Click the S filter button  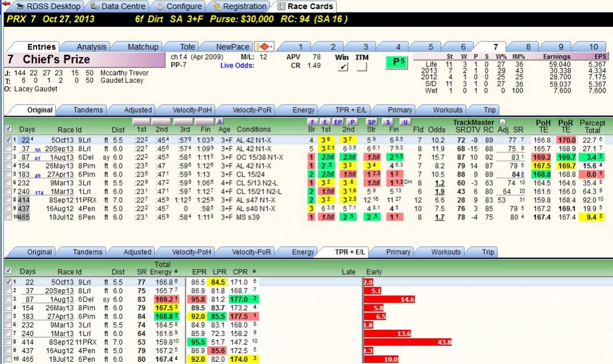pyautogui.click(x=387, y=122)
